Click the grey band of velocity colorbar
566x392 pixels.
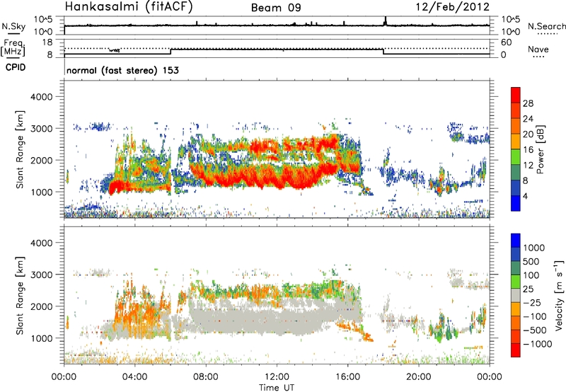click(516, 295)
